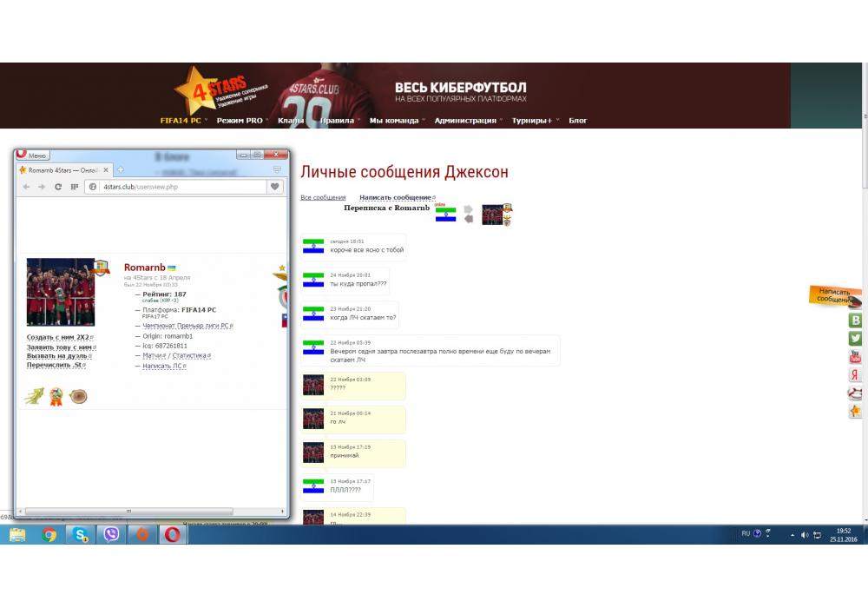Image resolution: width=868 pixels, height=608 pixels.
Task: Click the 4stars.club address bar
Action: [174, 187]
